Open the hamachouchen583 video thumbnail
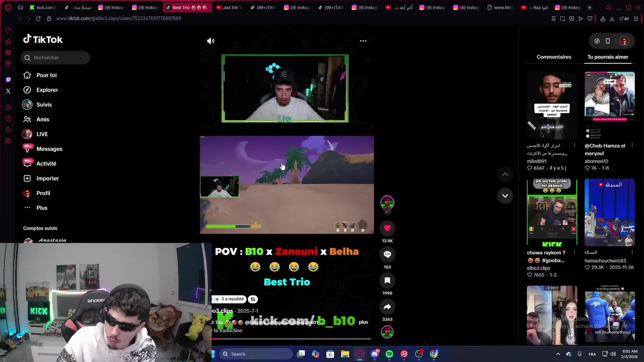Image resolution: width=644 pixels, height=362 pixels. click(610, 212)
